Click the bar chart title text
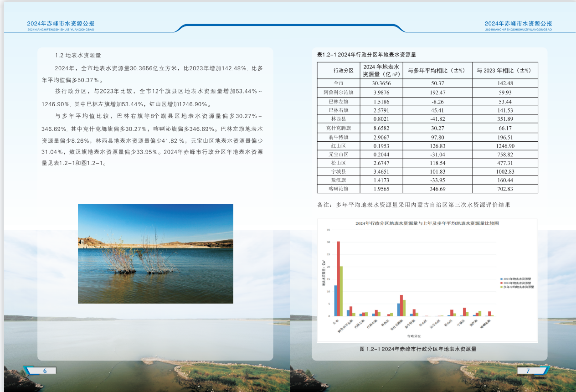This screenshot has width=576, height=392. point(427,223)
